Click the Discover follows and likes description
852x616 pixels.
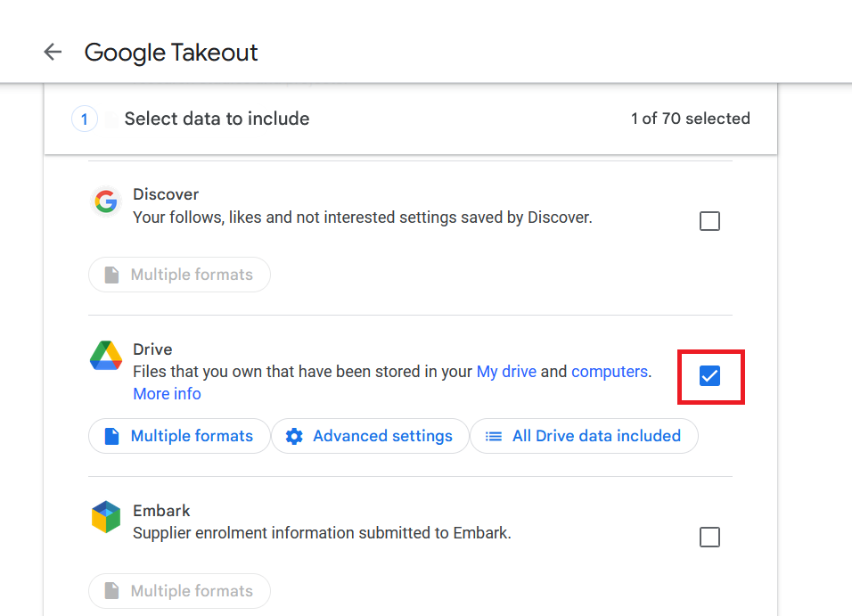(363, 218)
